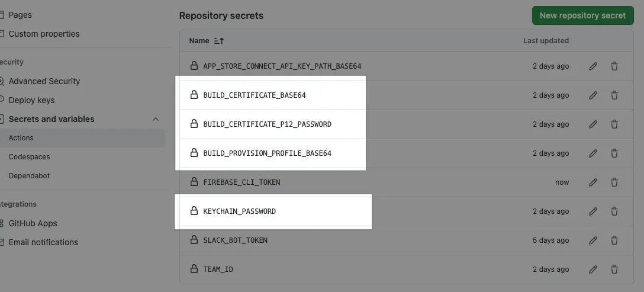
Task: Select Actions under Secrets and variables
Action: (21, 138)
